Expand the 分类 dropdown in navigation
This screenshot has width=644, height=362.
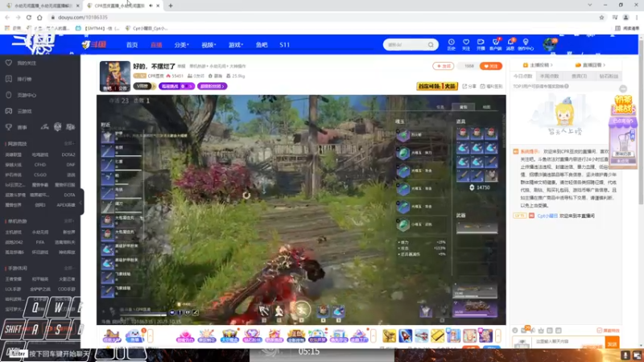tap(181, 45)
